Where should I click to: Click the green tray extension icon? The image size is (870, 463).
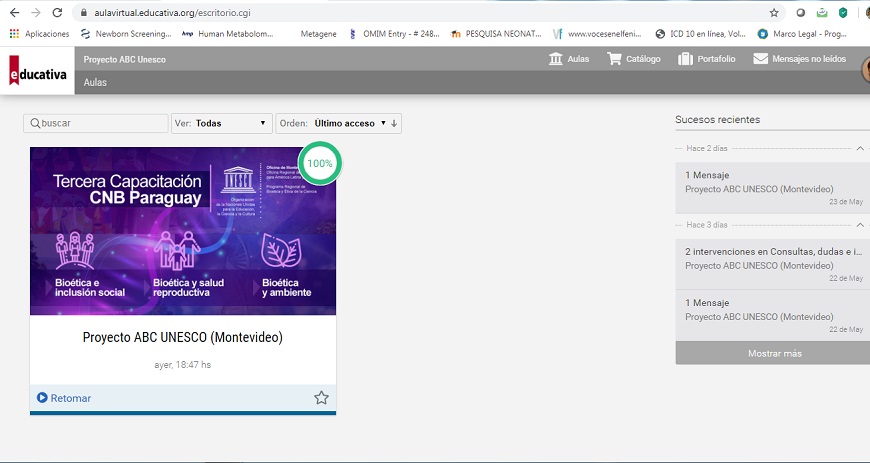pos(822,13)
